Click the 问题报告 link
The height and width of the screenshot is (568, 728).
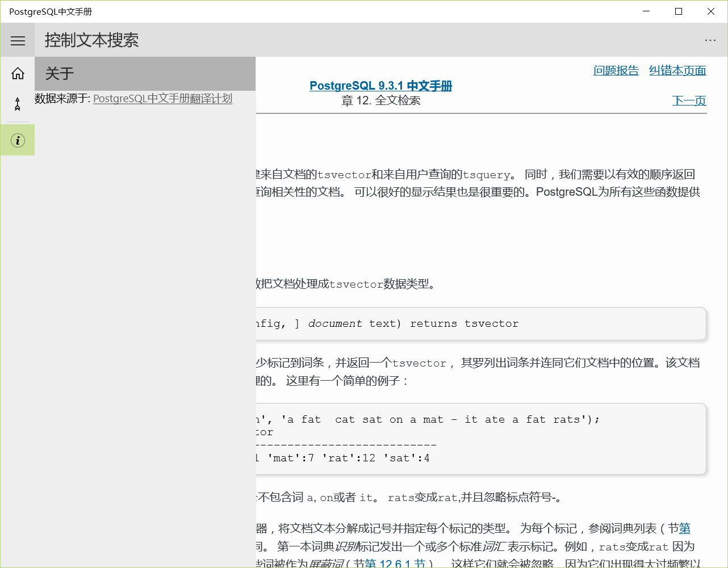pos(616,70)
